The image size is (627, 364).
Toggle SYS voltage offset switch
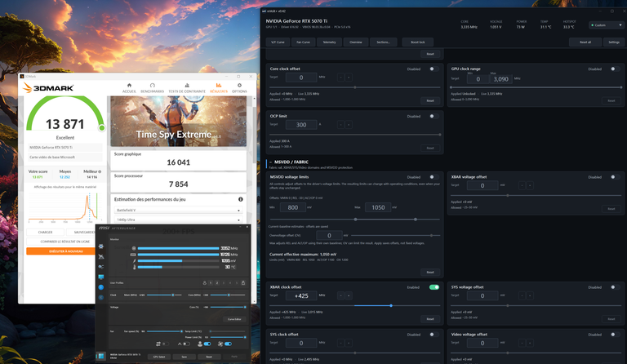615,287
